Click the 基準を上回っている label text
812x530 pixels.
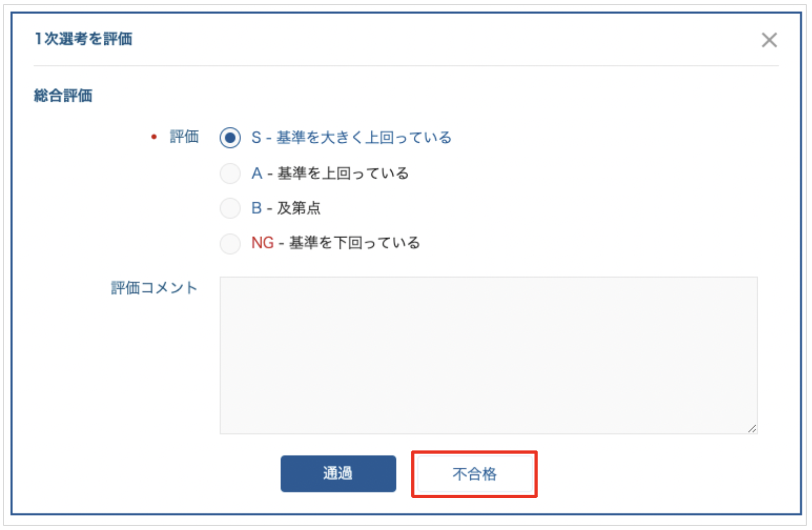343,173
